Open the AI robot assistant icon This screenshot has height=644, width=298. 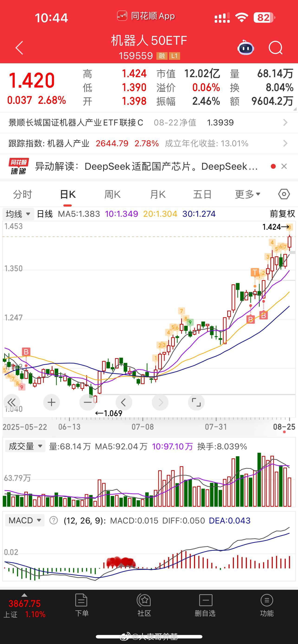coord(246,48)
